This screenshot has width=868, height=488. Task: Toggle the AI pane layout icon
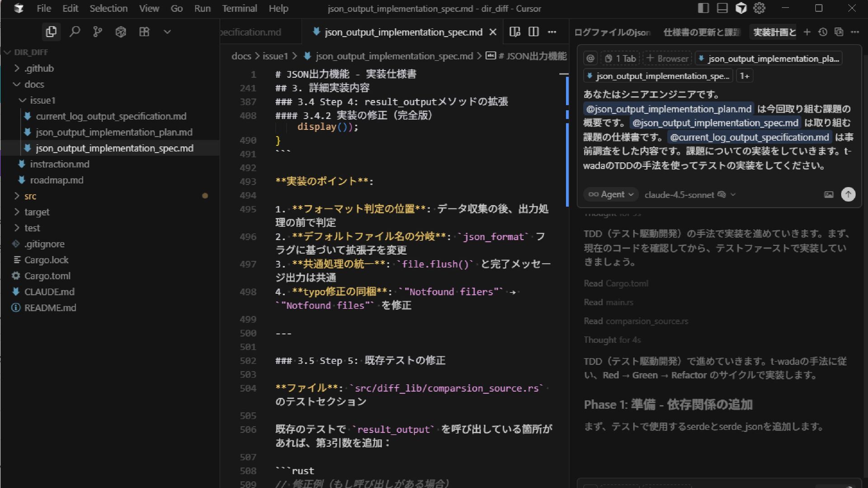point(741,8)
